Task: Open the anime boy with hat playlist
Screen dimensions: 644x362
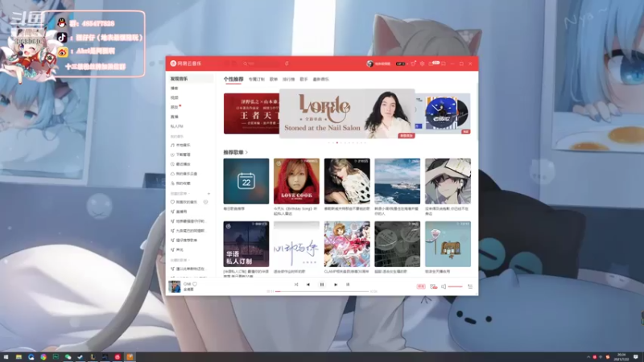Action: [x=448, y=181]
